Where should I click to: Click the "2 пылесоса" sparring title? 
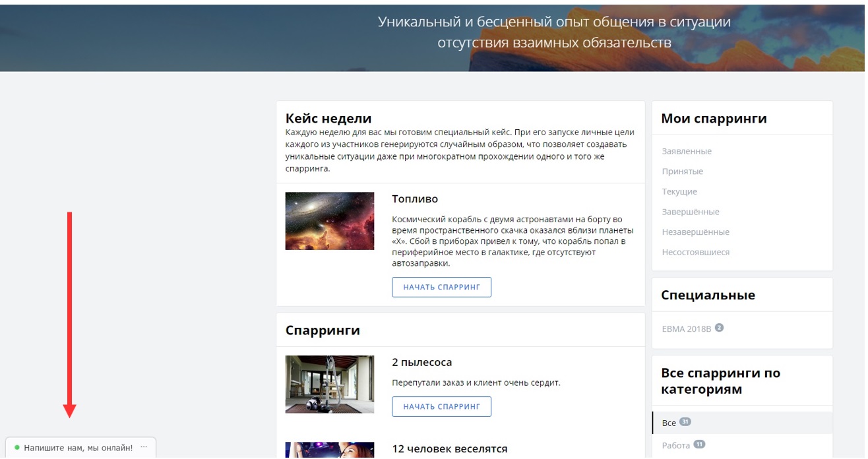tap(422, 363)
